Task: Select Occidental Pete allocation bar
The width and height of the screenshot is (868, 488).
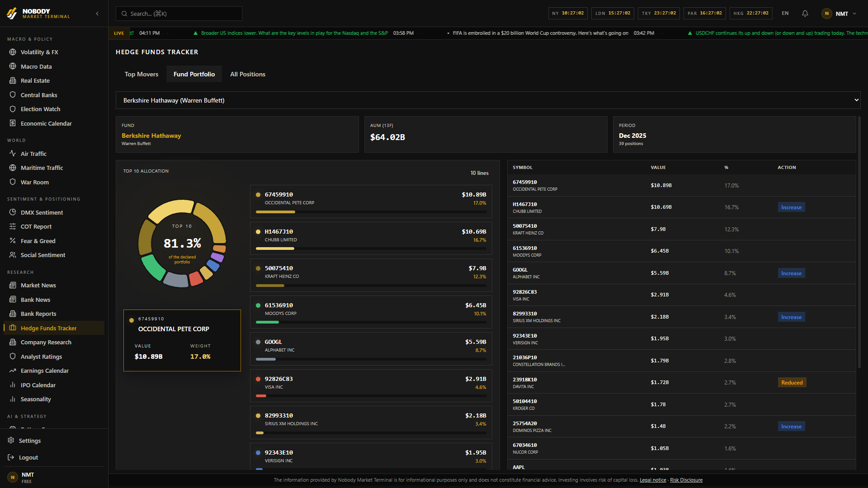Action: (371, 212)
